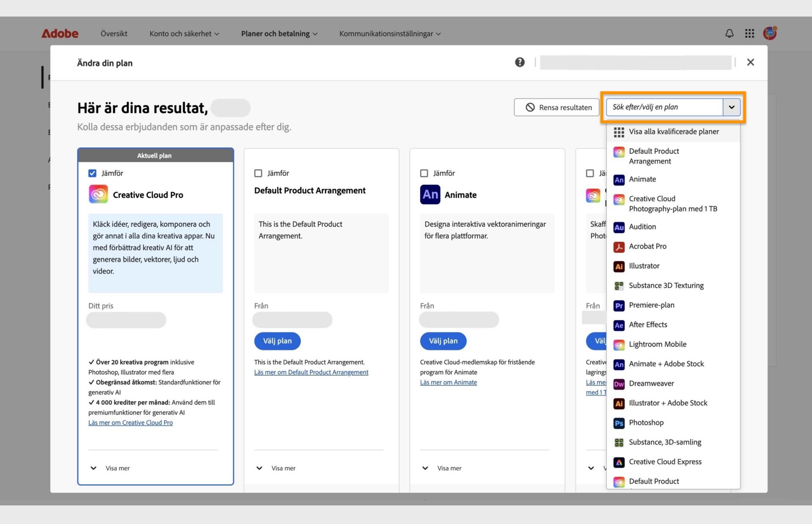Open the apps grid icon
The height and width of the screenshot is (524, 812).
pos(749,33)
